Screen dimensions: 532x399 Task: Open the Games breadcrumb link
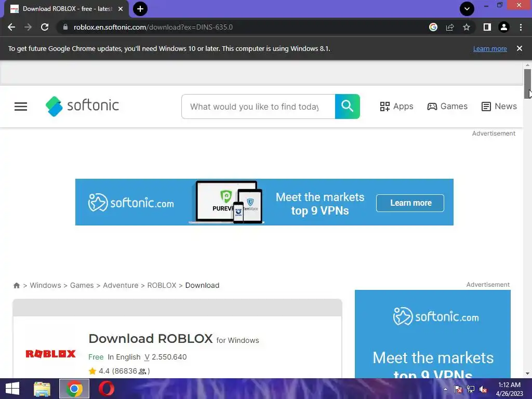pyautogui.click(x=82, y=285)
